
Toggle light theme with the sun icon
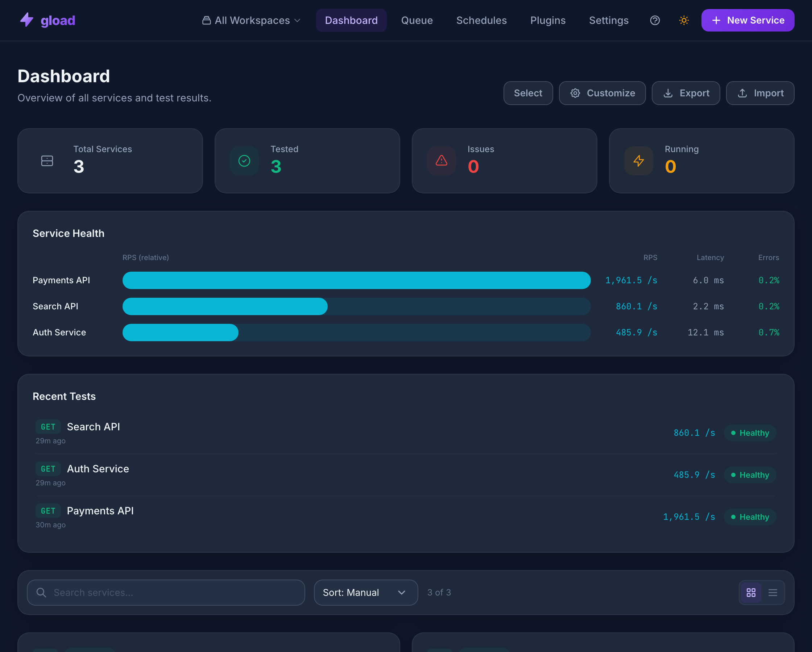684,20
